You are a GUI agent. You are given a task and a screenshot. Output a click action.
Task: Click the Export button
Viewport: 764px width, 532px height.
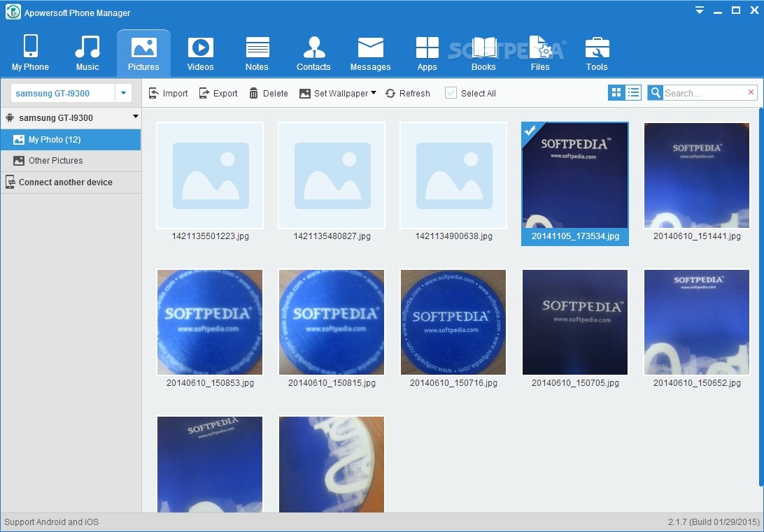coord(218,94)
